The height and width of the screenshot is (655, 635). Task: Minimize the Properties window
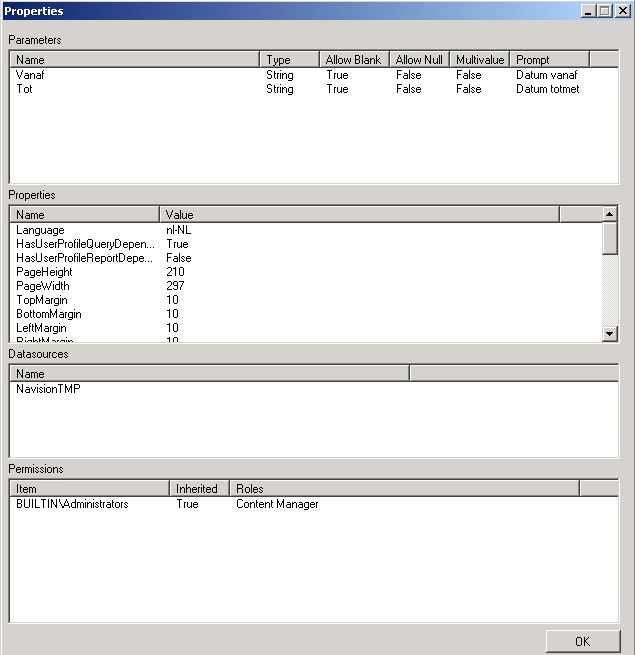(x=588, y=10)
